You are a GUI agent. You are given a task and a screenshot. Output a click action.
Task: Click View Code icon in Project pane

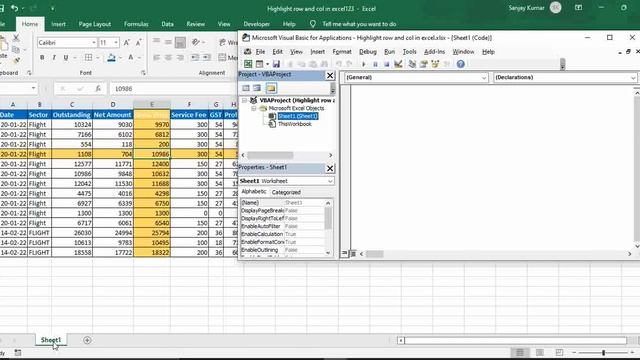pyautogui.click(x=246, y=88)
